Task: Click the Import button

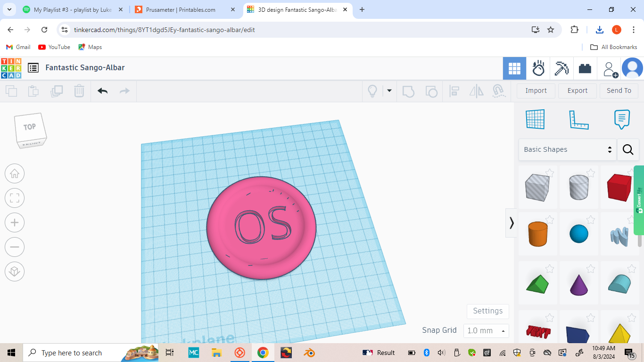Action: pyautogui.click(x=536, y=90)
